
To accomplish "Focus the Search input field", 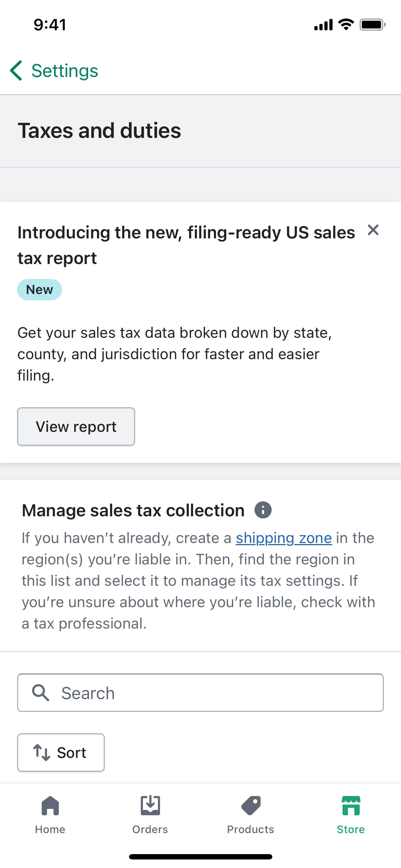I will coord(200,693).
